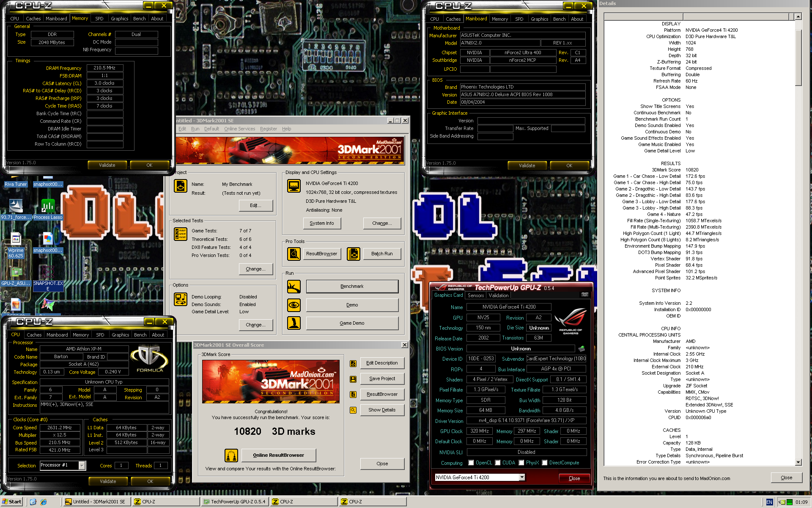Click the Internet Explorer quick launch icon
This screenshot has height=508, width=812.
44,502
